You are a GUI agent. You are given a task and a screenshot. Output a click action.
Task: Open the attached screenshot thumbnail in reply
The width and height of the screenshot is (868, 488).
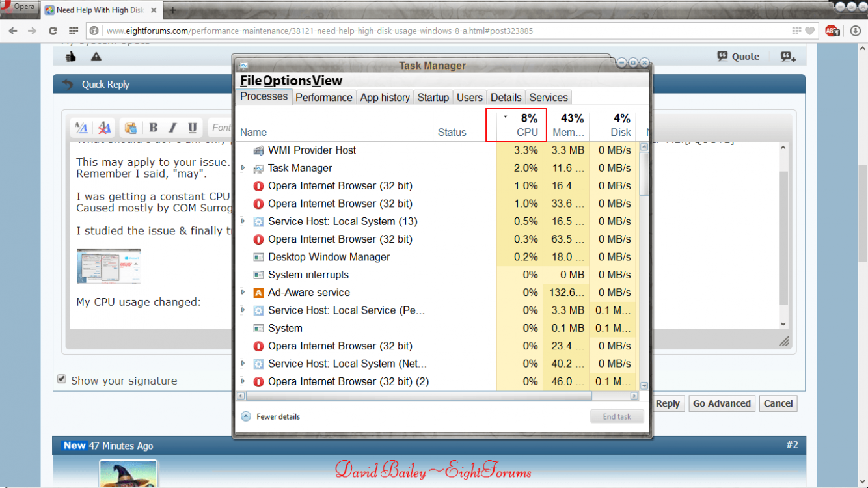(x=108, y=266)
